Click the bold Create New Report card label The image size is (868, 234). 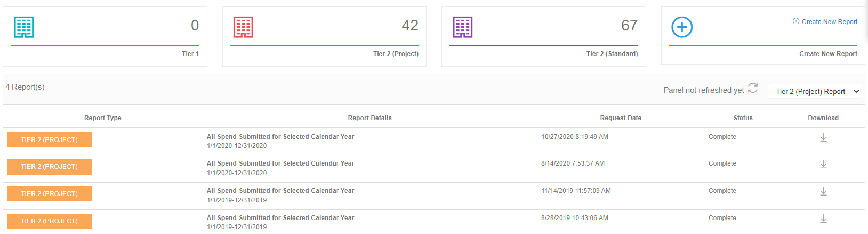(x=828, y=54)
